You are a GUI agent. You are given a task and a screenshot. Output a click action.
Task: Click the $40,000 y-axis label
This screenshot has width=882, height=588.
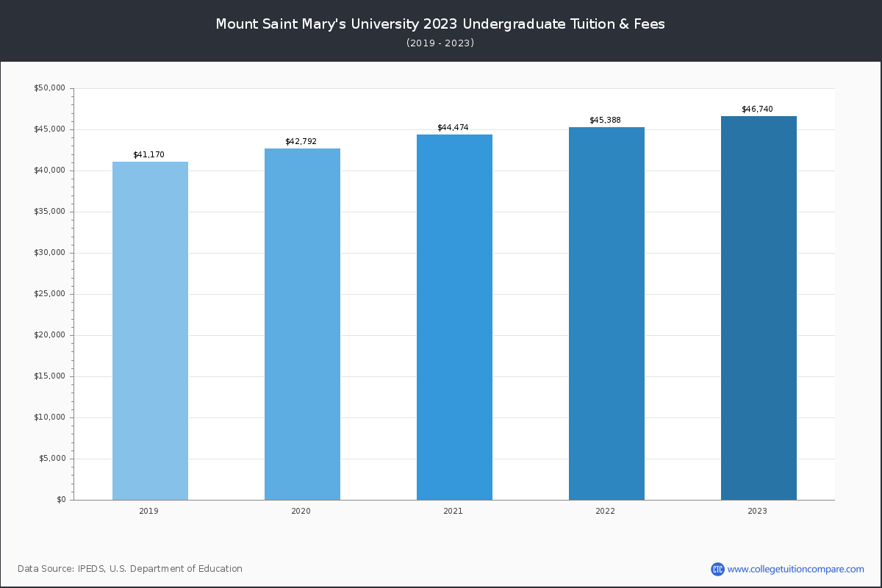point(50,171)
